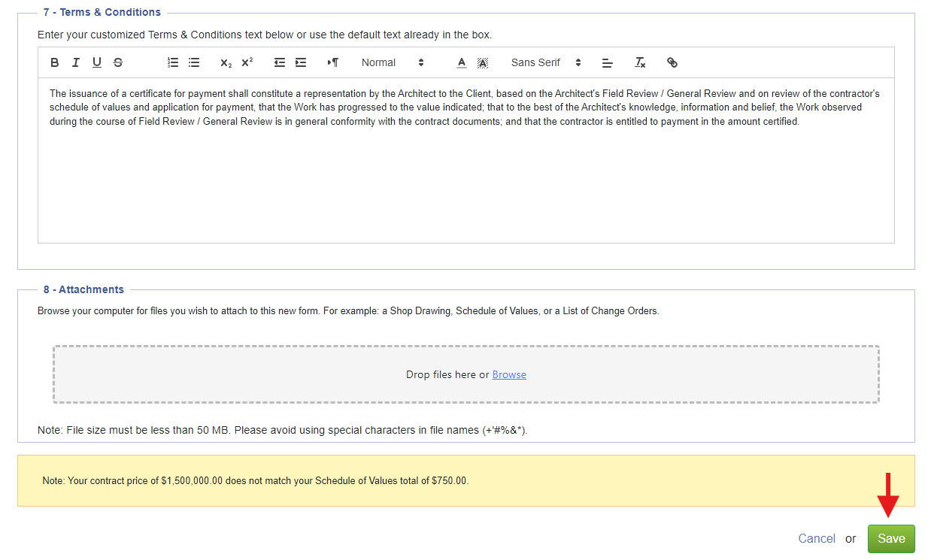Underline the selected Terms text
The width and height of the screenshot is (931, 560).
(97, 62)
